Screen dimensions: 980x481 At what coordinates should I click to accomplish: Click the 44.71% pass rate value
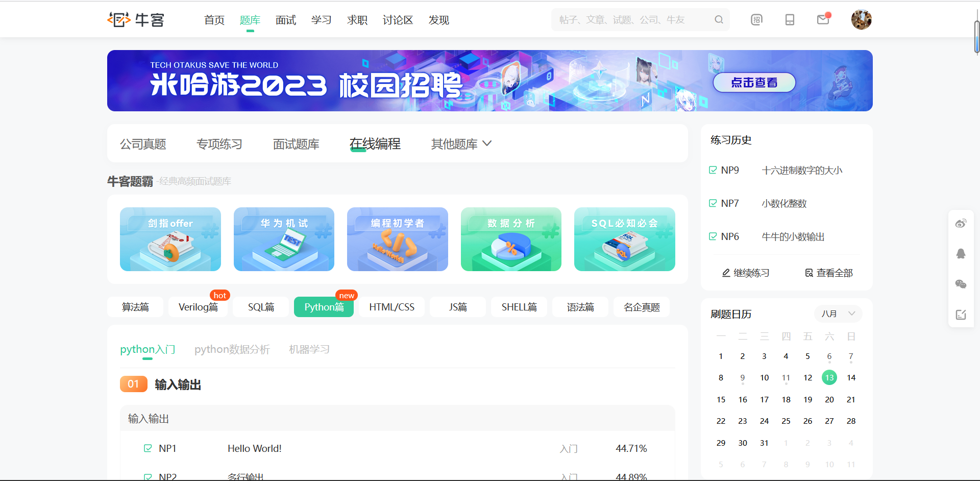coord(631,448)
